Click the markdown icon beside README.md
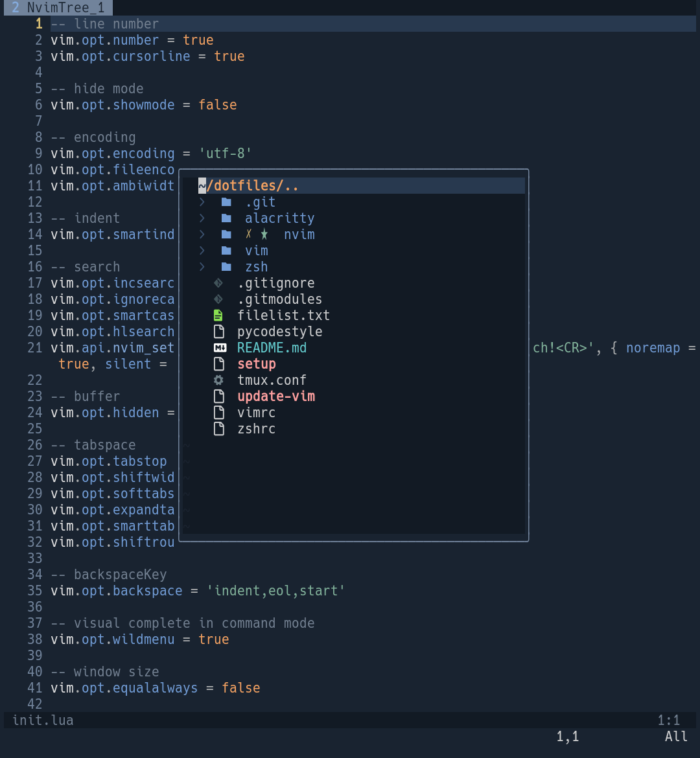Viewport: 700px width, 758px height. pos(220,348)
